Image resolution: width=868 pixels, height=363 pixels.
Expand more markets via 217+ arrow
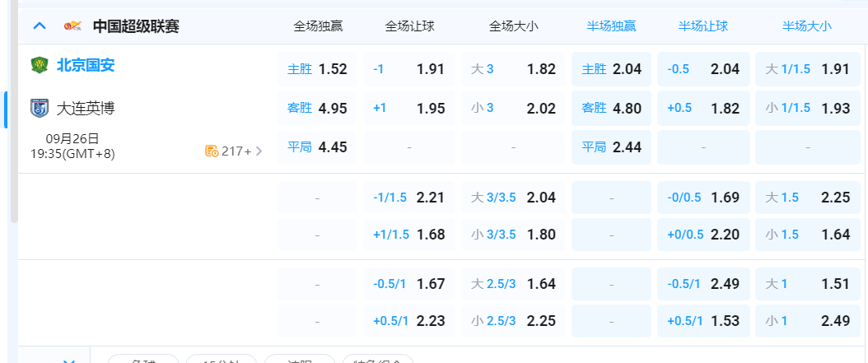(259, 151)
